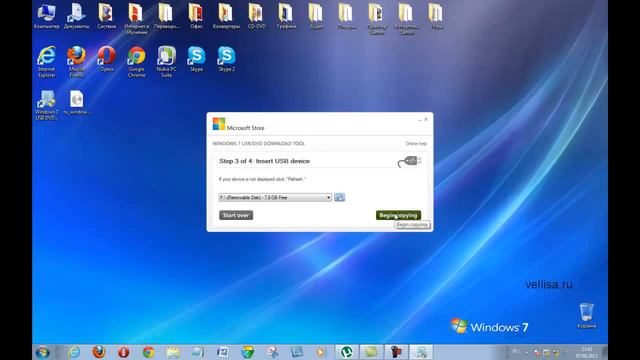Select the Recycle Bin desktop icon
The height and width of the screenshot is (360, 640).
587,316
